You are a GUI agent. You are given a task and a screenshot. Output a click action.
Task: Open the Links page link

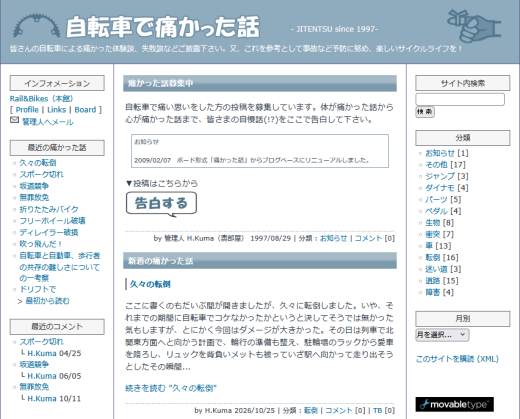click(57, 110)
